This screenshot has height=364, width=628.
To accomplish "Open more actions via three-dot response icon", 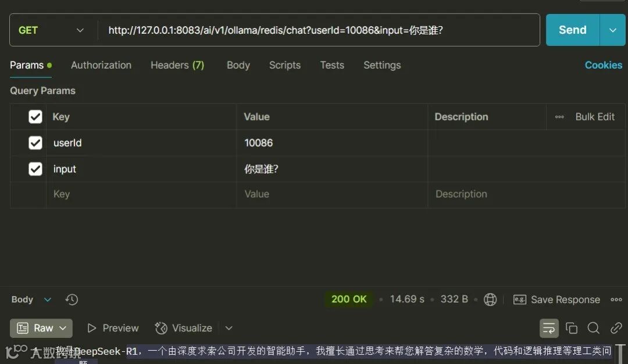I will (616, 299).
